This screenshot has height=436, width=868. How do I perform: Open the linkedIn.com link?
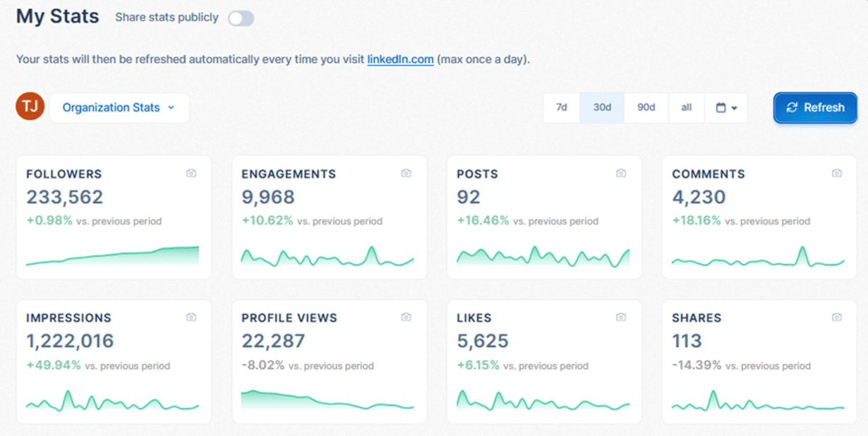click(400, 59)
